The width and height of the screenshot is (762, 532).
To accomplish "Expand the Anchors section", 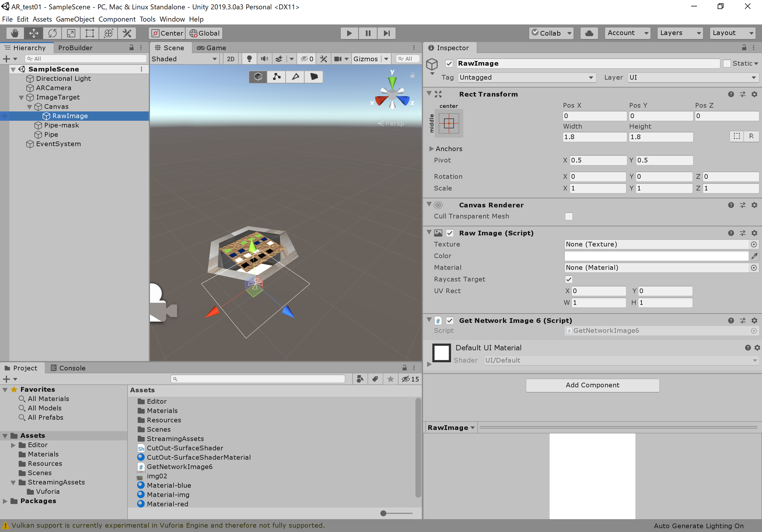I will tap(431, 149).
